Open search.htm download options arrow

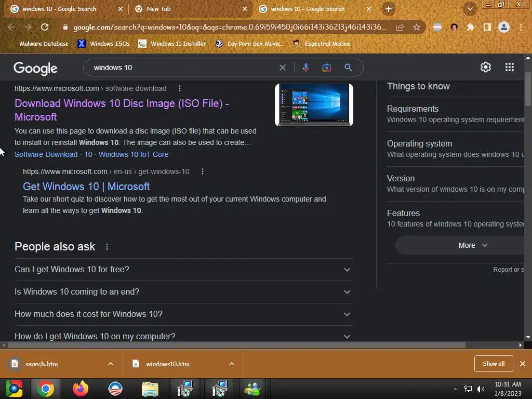(111, 364)
